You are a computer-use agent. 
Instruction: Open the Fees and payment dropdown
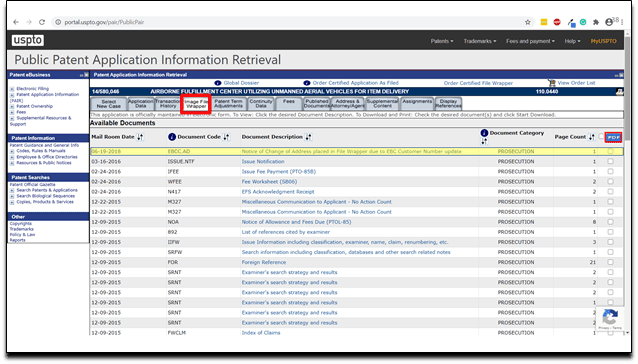click(530, 41)
